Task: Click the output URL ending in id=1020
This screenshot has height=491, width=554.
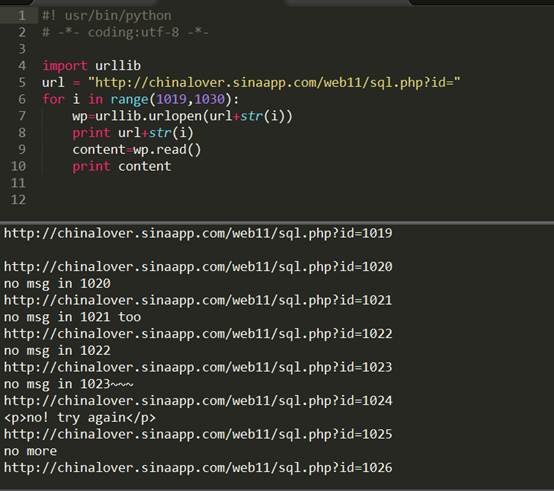Action: click(x=198, y=267)
